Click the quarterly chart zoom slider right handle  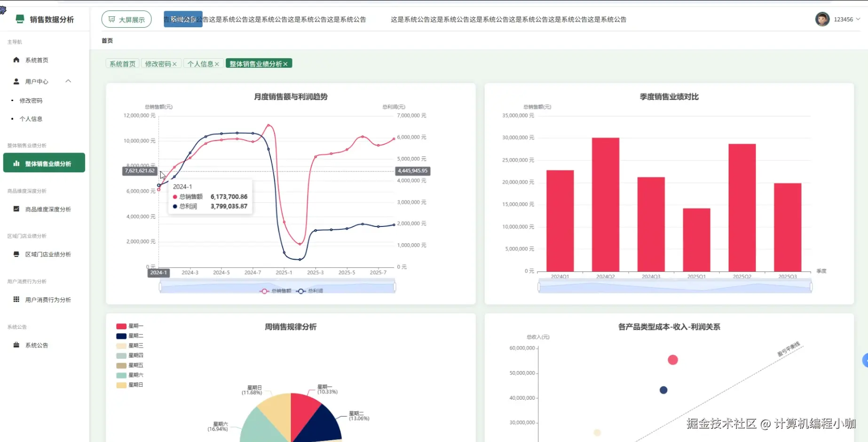(x=811, y=287)
